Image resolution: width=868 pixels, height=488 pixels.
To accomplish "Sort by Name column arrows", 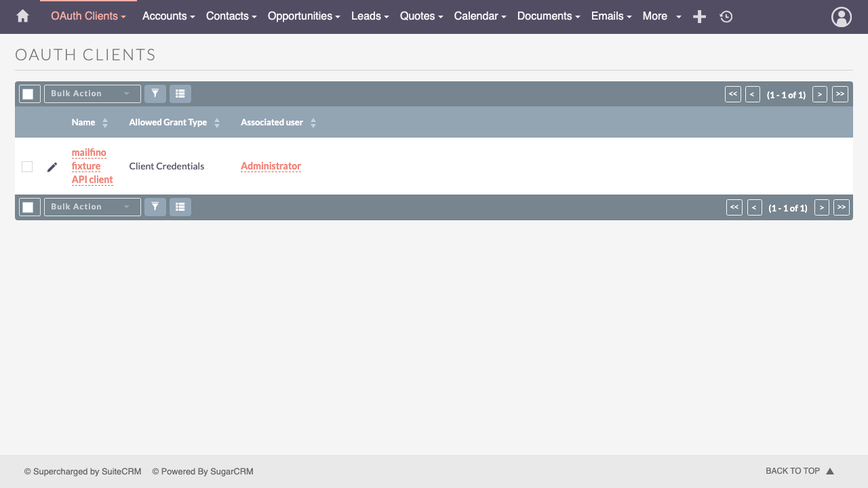I will click(x=105, y=123).
